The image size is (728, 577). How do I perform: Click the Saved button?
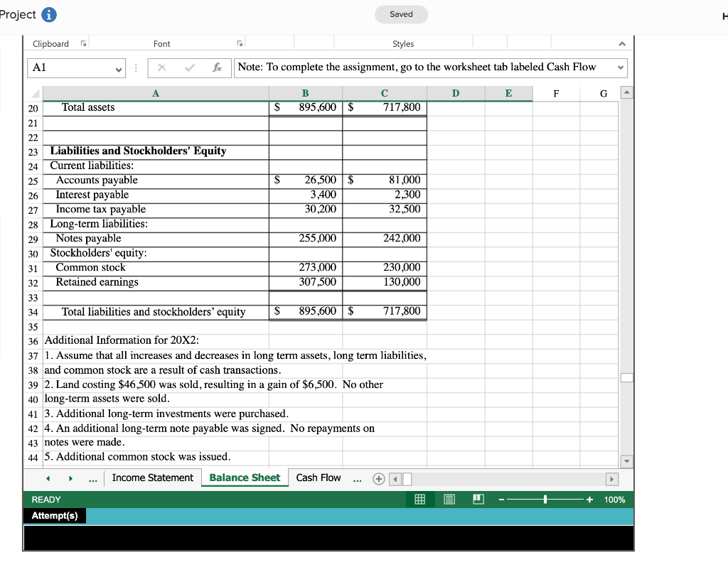(401, 14)
